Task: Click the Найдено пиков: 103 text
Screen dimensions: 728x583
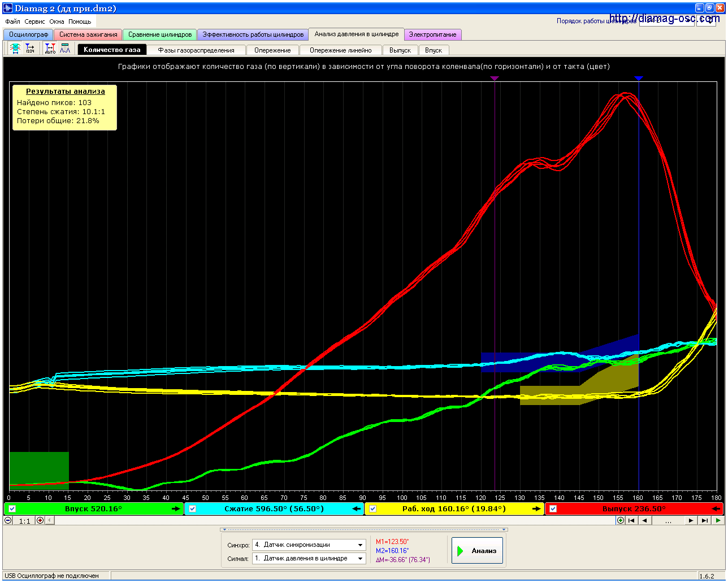Action: (54, 103)
